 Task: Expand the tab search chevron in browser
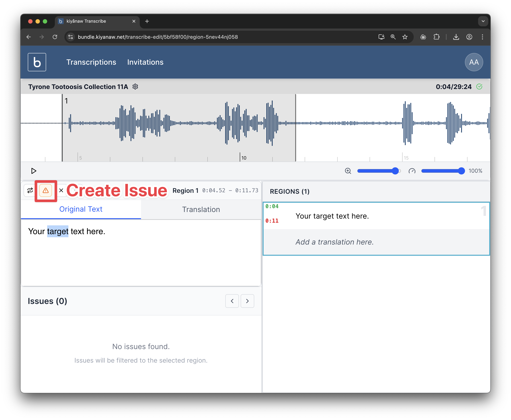click(483, 21)
